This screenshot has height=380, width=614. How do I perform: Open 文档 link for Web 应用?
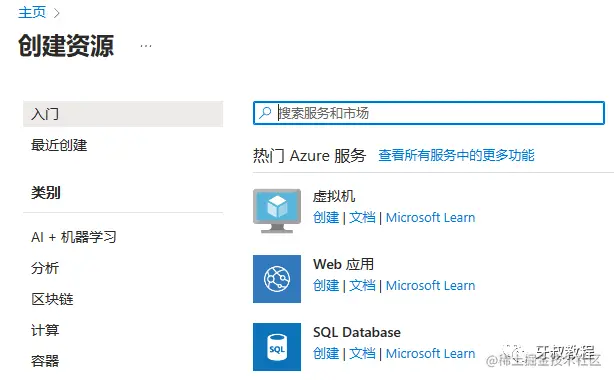click(362, 286)
